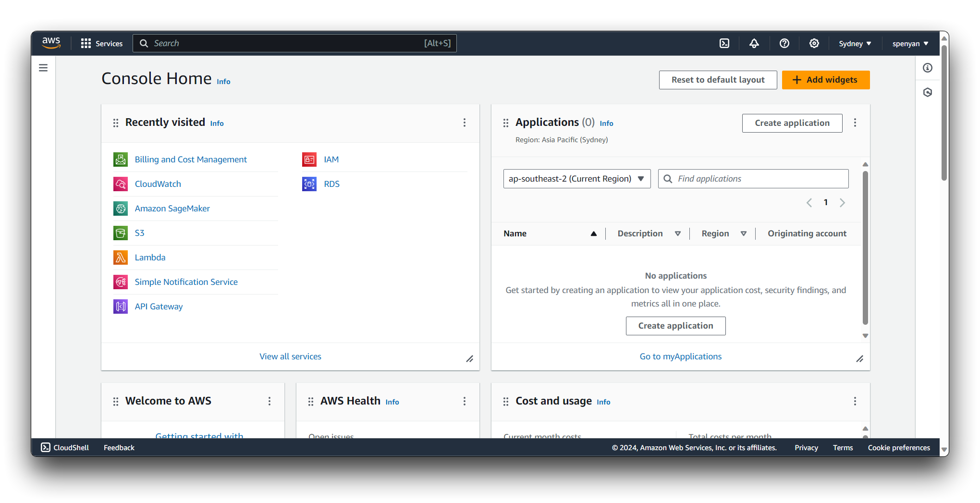Screen dimensions: 980x503
Task: Open the hamburger side navigation menu
Action: click(43, 68)
